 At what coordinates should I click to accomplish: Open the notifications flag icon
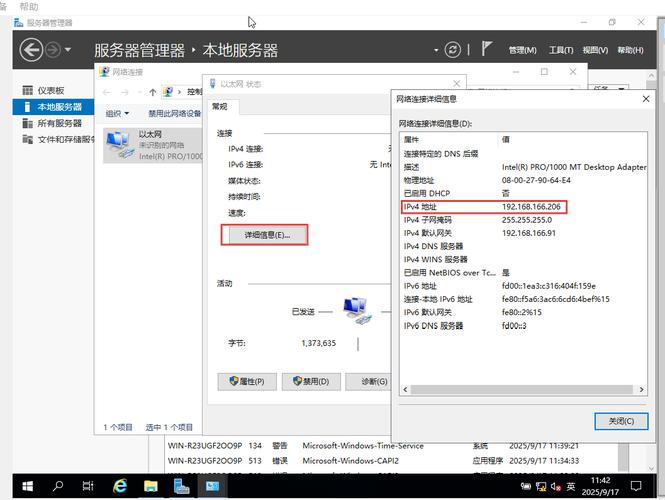pyautogui.click(x=486, y=49)
